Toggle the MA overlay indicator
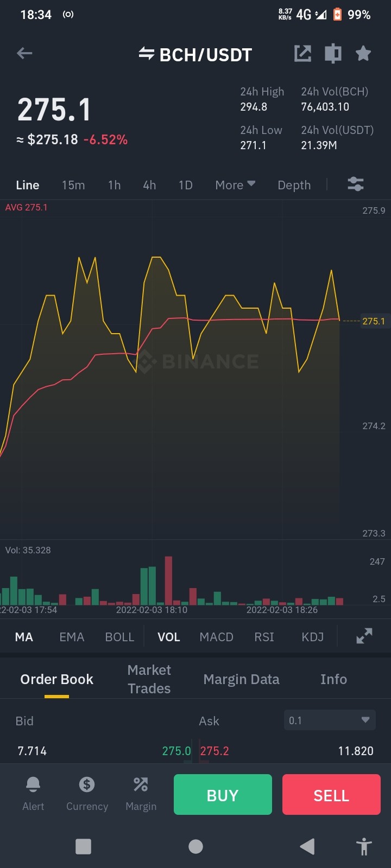The image size is (391, 868). [x=24, y=637]
